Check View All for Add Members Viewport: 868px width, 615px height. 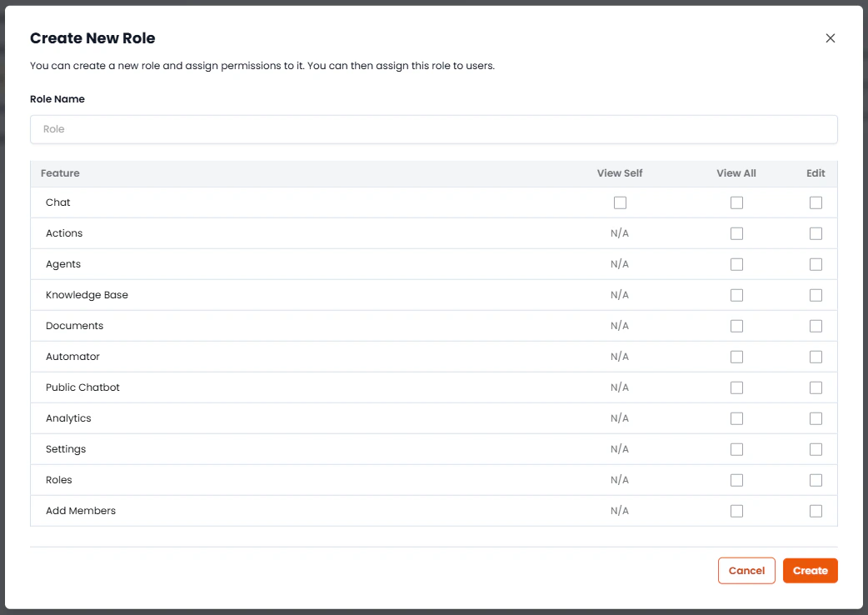pyautogui.click(x=736, y=511)
